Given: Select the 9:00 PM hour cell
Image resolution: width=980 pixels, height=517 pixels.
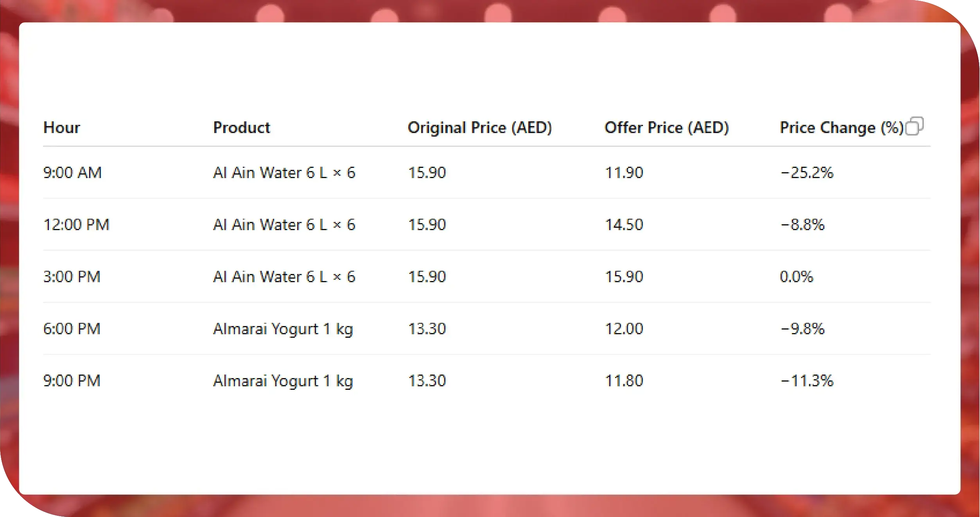Looking at the screenshot, I should pos(72,381).
